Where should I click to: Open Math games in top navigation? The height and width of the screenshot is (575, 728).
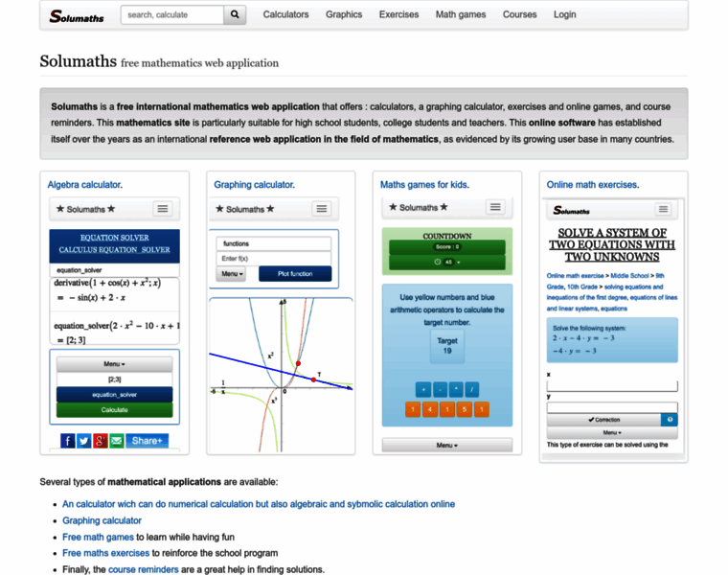[461, 15]
